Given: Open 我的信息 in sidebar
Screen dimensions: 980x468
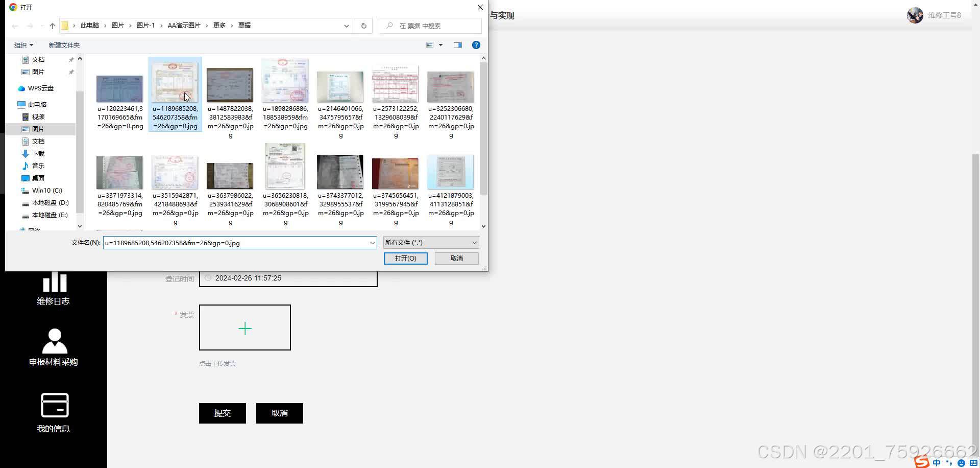Looking at the screenshot, I should (54, 413).
